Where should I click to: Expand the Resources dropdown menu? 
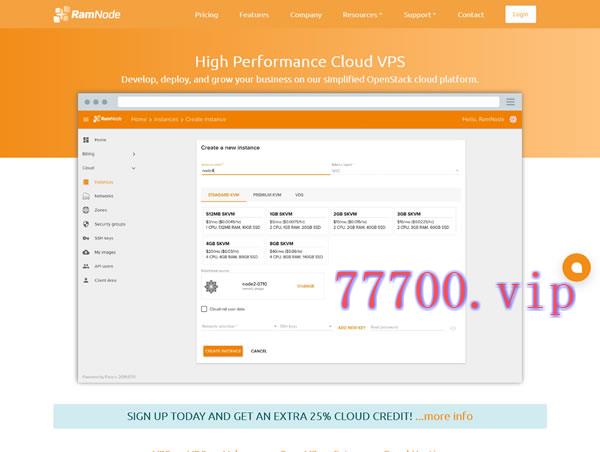coord(362,15)
